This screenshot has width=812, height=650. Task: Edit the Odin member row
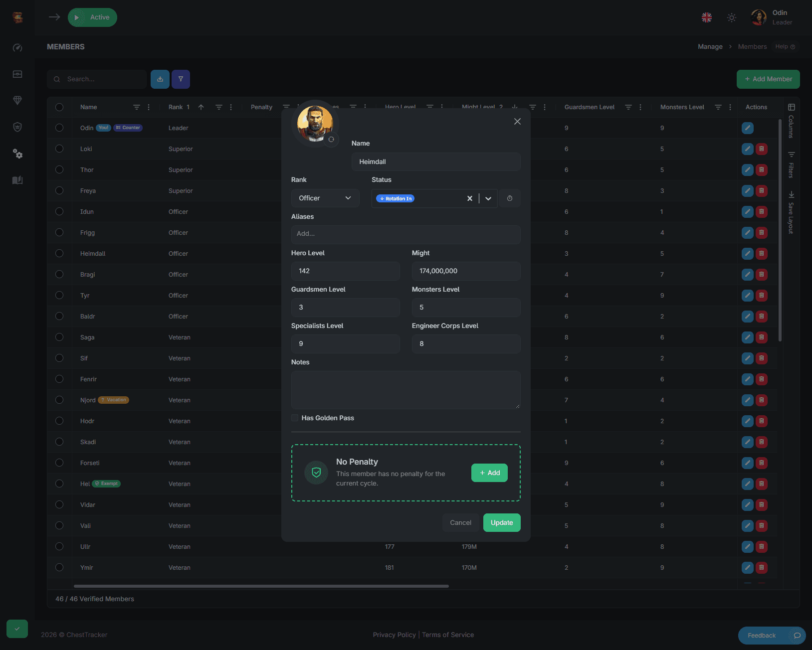click(747, 128)
